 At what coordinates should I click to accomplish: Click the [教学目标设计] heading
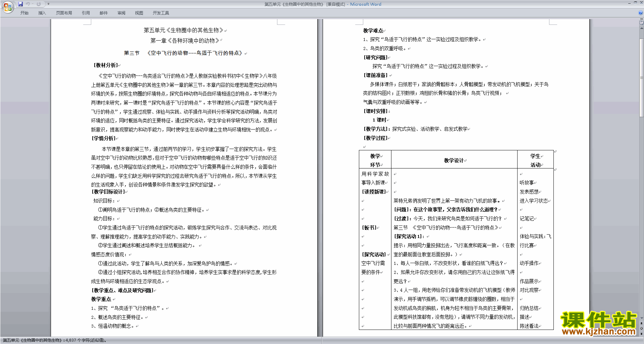[x=108, y=192]
